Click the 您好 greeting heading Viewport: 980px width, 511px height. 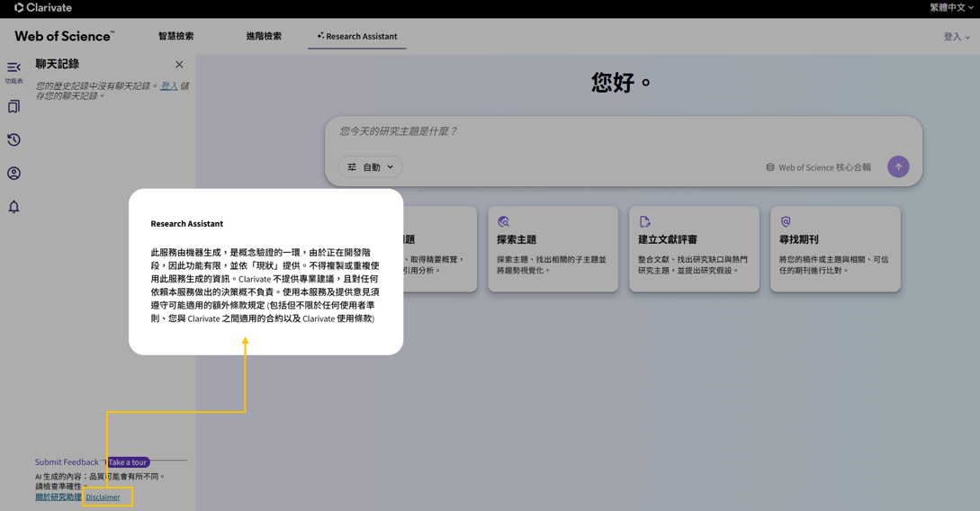coord(621,83)
